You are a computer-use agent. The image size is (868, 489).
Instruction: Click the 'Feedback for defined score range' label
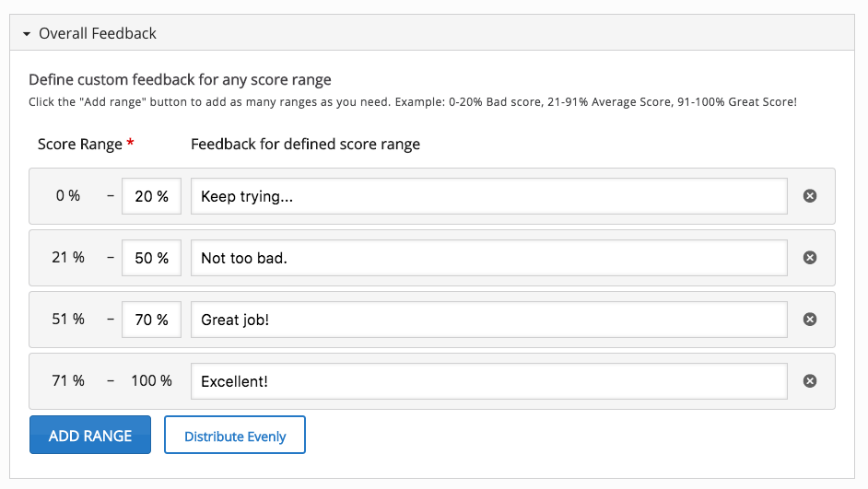306,145
